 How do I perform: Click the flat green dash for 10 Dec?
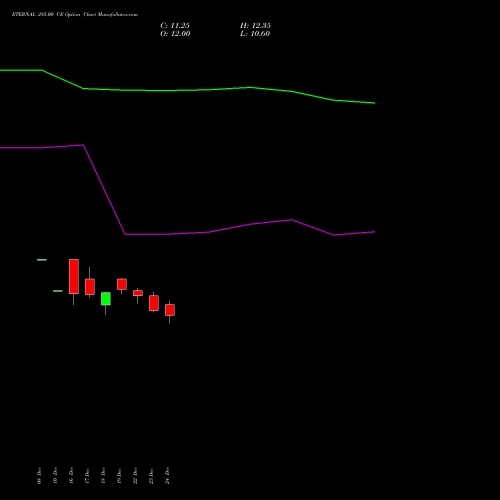58,291
